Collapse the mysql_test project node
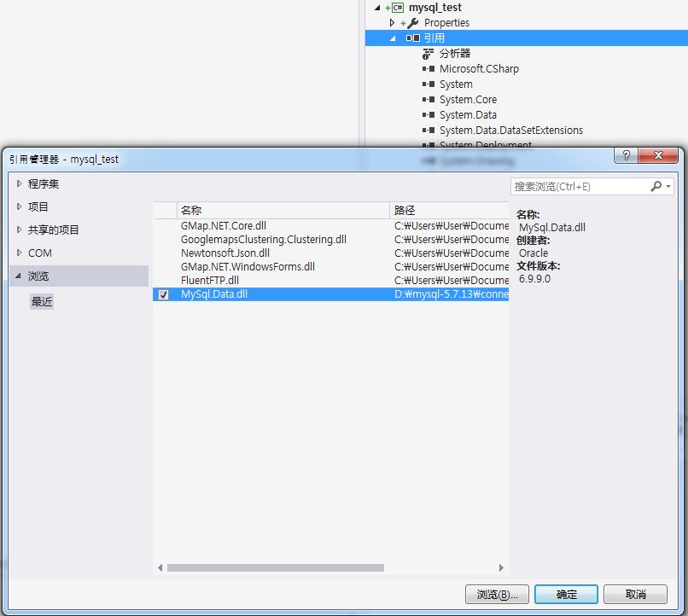 pyautogui.click(x=377, y=8)
